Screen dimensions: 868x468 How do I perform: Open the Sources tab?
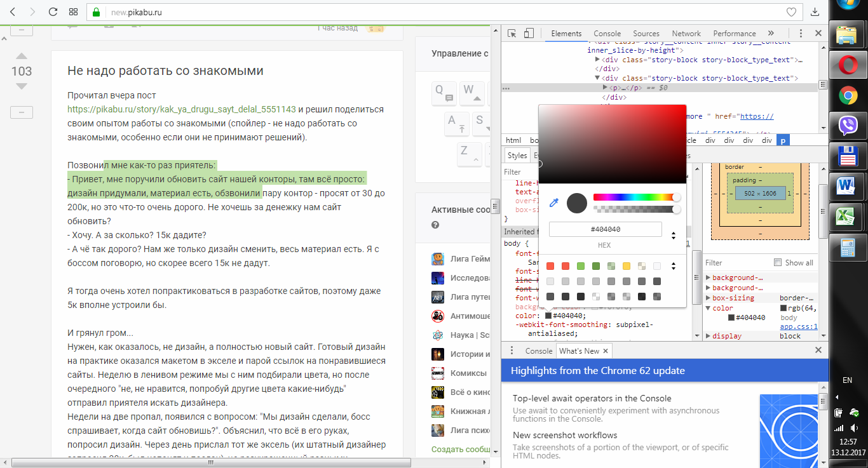(646, 34)
